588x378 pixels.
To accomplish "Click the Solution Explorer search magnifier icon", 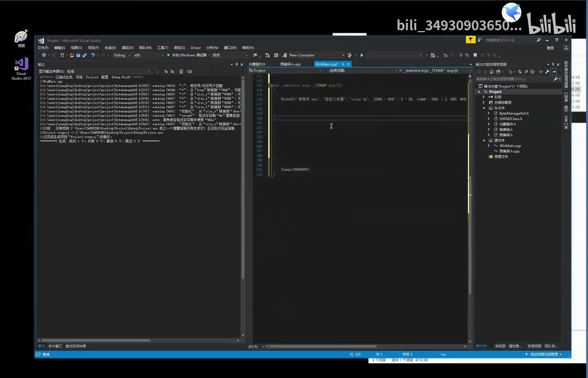I will click(x=555, y=79).
